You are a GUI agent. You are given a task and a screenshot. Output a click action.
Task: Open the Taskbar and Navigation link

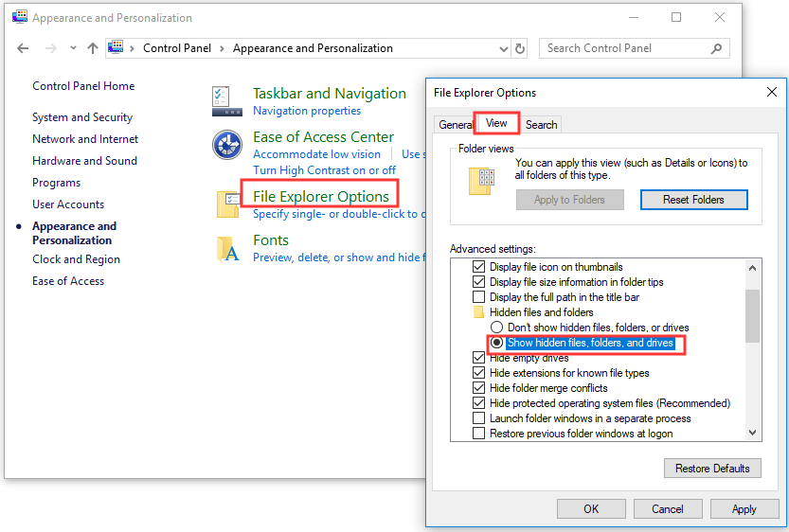coord(329,94)
